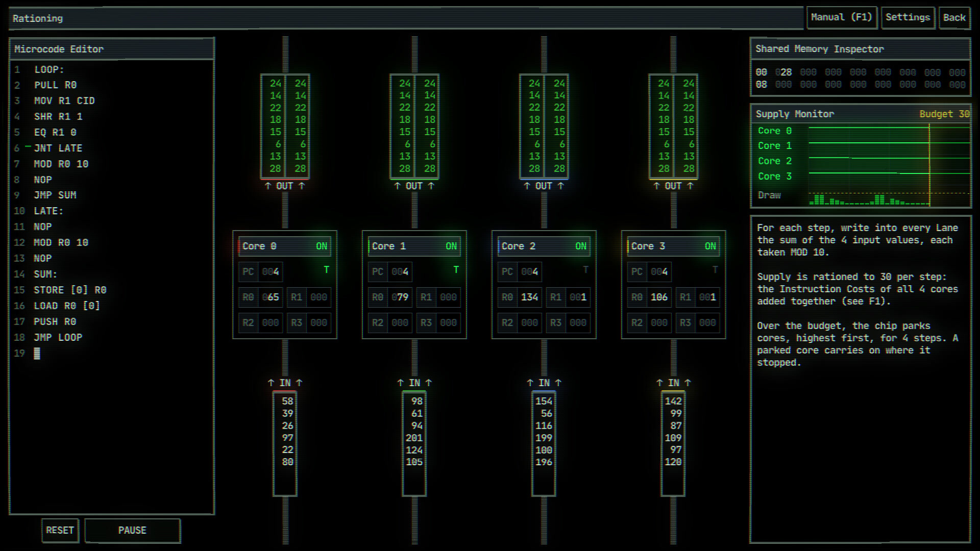Click shared memory row address 08
Viewport: 980px width, 551px height.
pyautogui.click(x=761, y=85)
